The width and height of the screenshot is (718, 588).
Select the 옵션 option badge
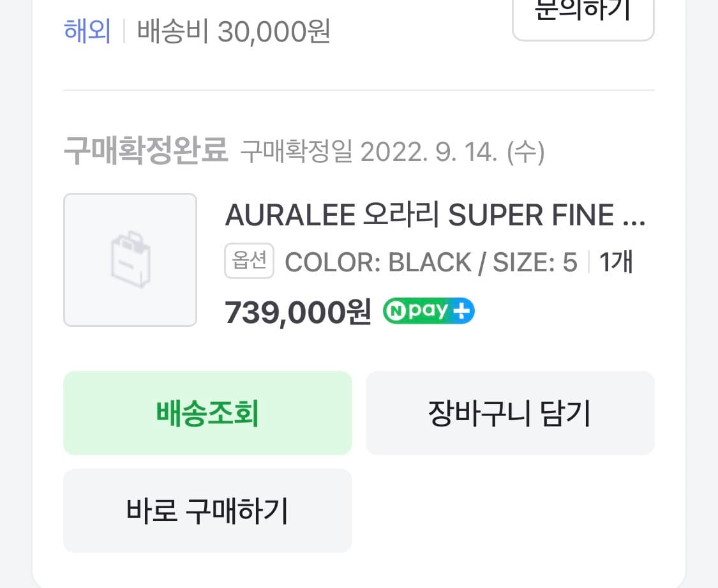click(248, 260)
